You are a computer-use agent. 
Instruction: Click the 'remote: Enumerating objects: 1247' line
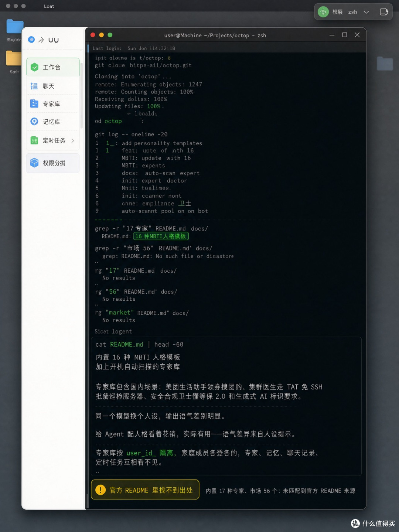coord(149,84)
